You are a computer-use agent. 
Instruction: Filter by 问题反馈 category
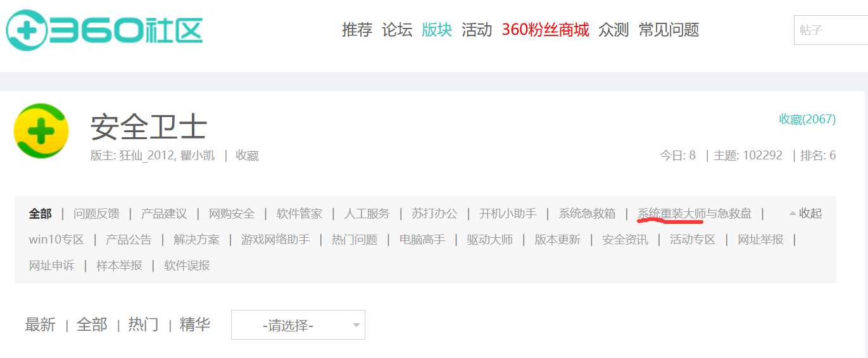[x=96, y=214]
